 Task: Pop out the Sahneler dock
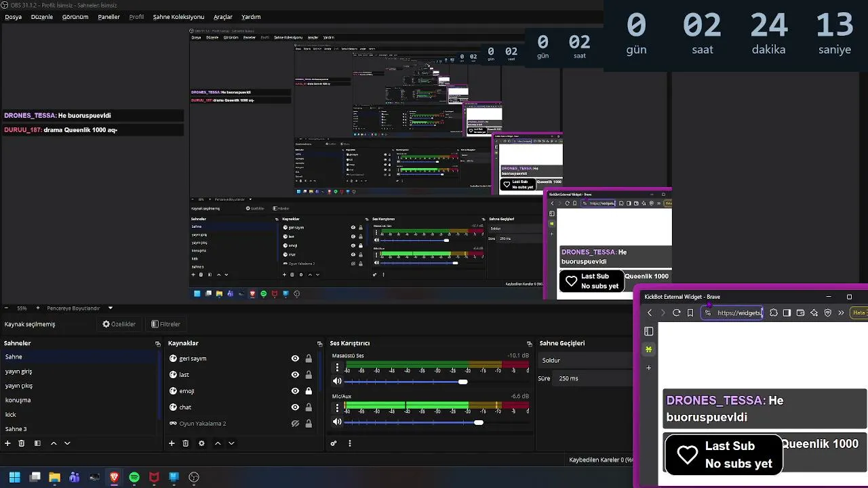pos(157,344)
